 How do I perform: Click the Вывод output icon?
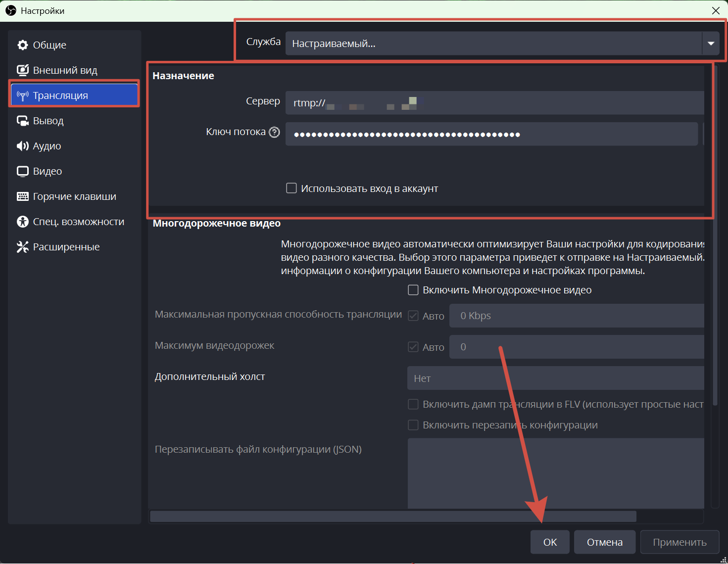[22, 121]
